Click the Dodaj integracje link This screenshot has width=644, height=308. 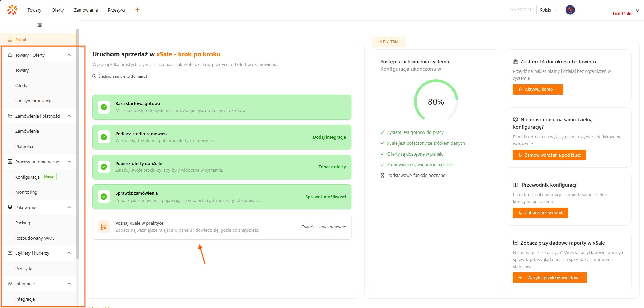tap(329, 137)
